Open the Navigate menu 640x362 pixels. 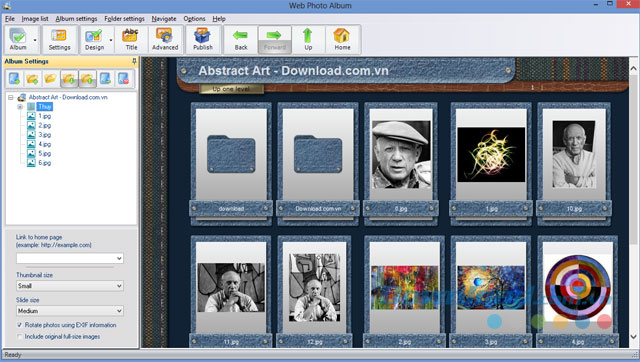[164, 19]
